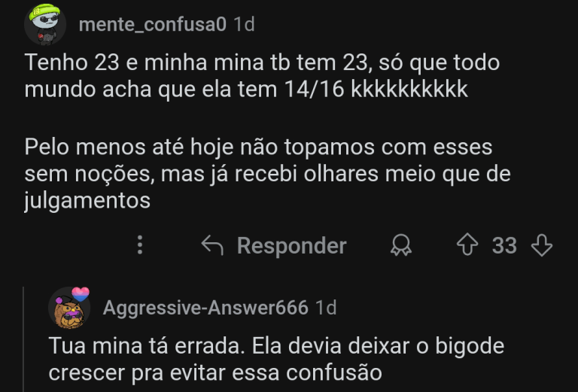
Task: Upvote mente_confusa0's comment
Action: pyautogui.click(x=468, y=245)
